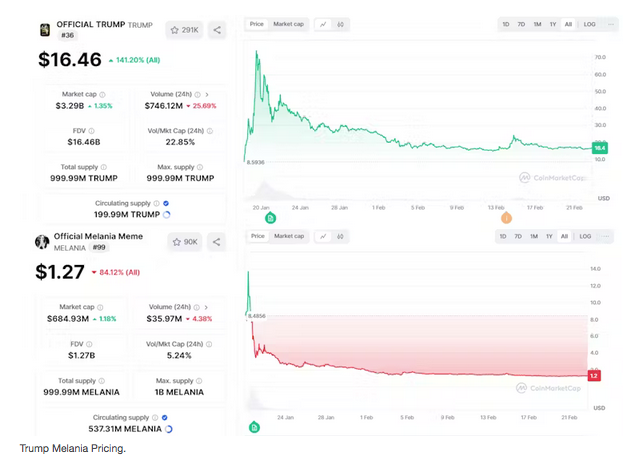
Task: Switch TRUMP chart to line view
Action: (x=323, y=24)
